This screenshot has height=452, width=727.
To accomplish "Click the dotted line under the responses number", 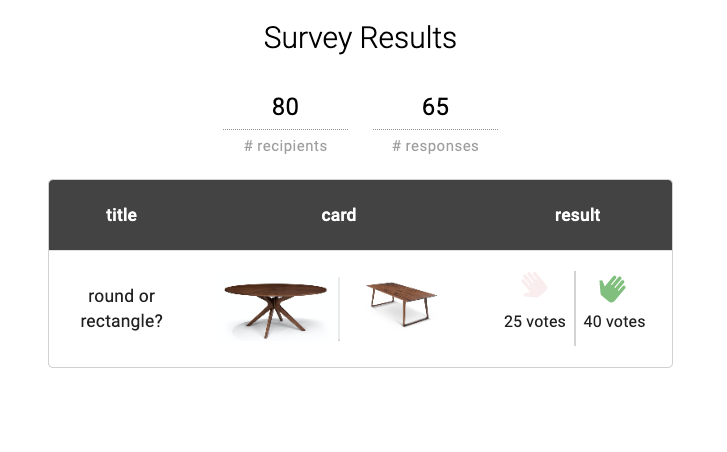I will (435, 129).
